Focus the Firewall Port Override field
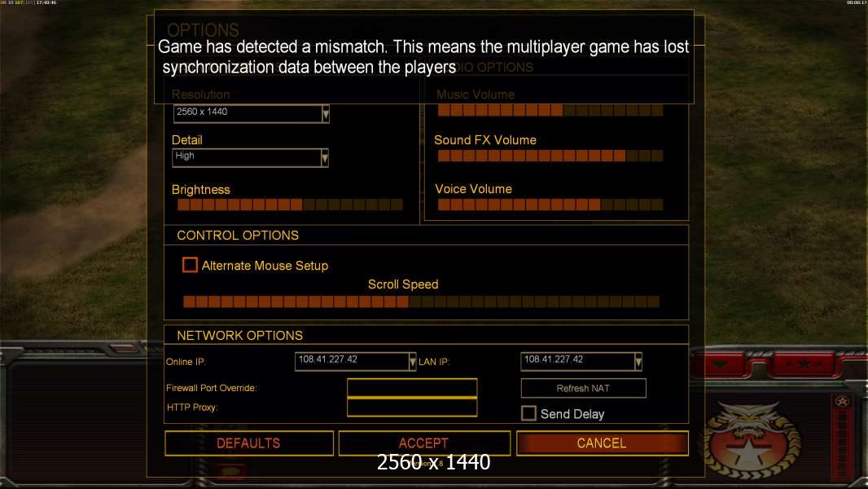Screen dimensions: 868x489 click(x=412, y=388)
